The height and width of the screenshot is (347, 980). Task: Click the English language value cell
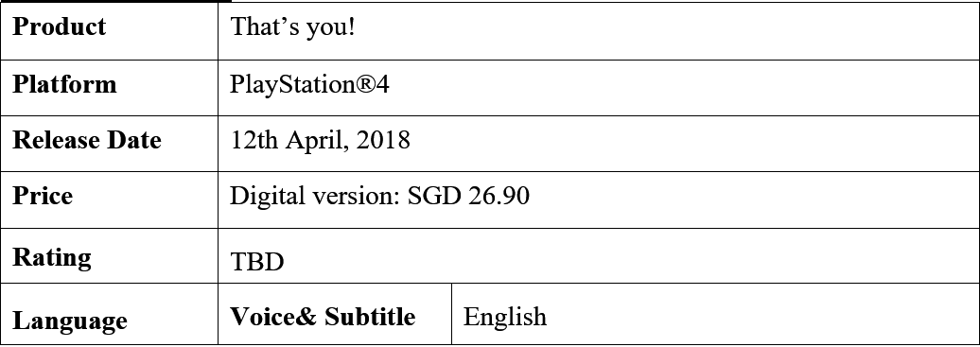[x=716, y=315]
